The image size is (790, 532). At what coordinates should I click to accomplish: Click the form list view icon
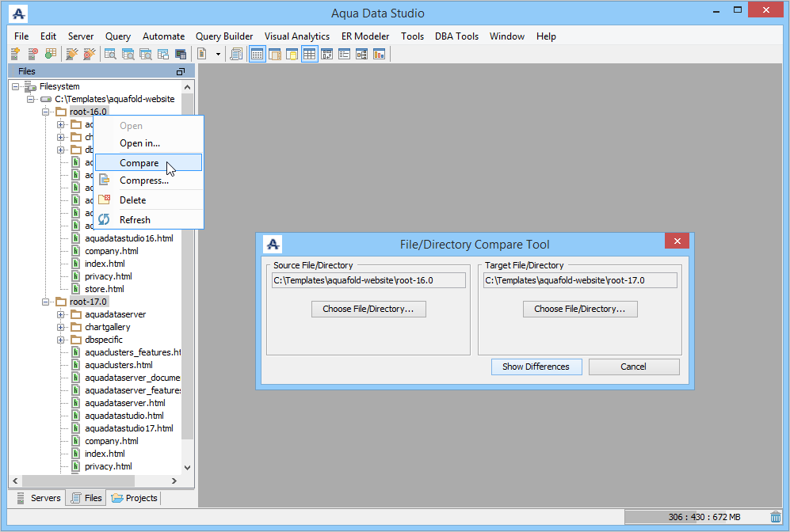[x=344, y=54]
